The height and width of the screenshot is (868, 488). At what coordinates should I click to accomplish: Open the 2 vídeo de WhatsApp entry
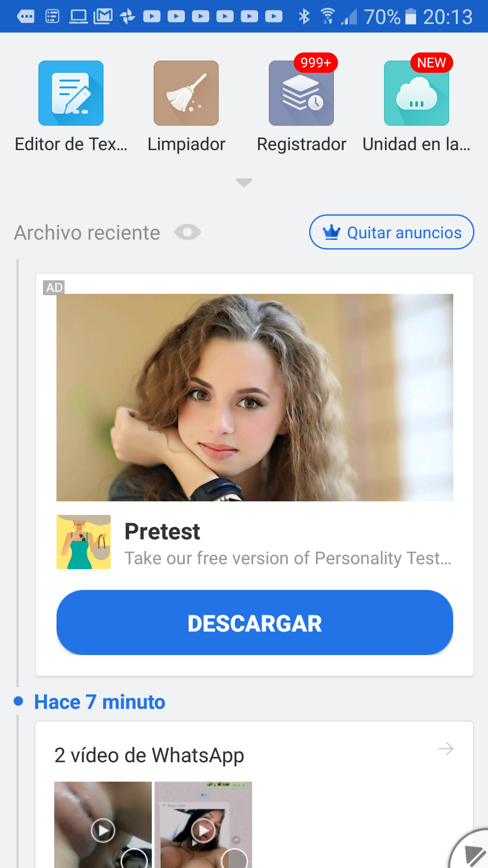tap(149, 755)
